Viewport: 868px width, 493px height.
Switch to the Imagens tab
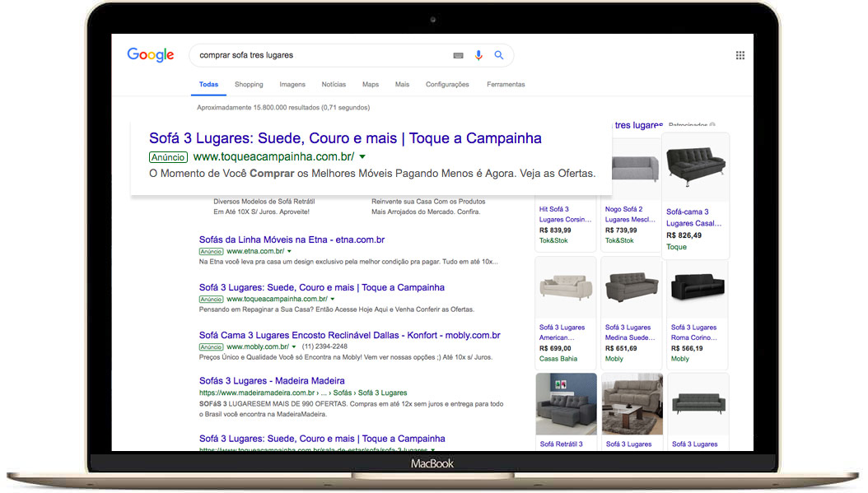292,85
